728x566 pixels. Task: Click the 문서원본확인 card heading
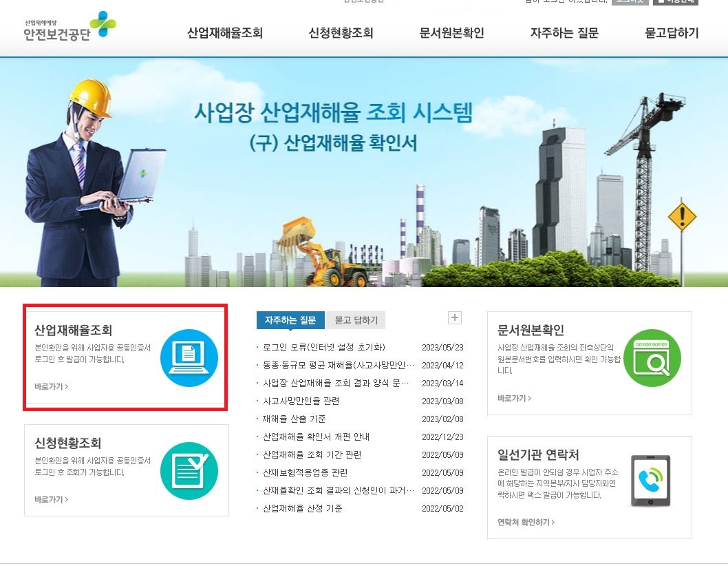coord(531,331)
